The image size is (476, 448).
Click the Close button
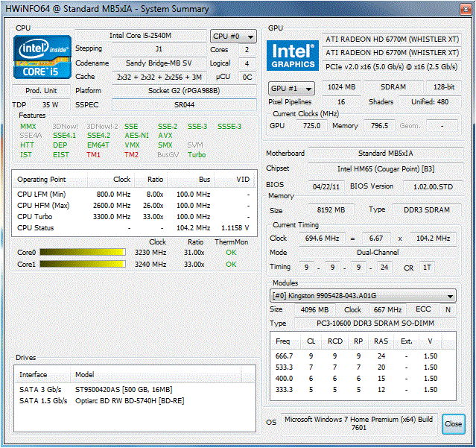453,423
